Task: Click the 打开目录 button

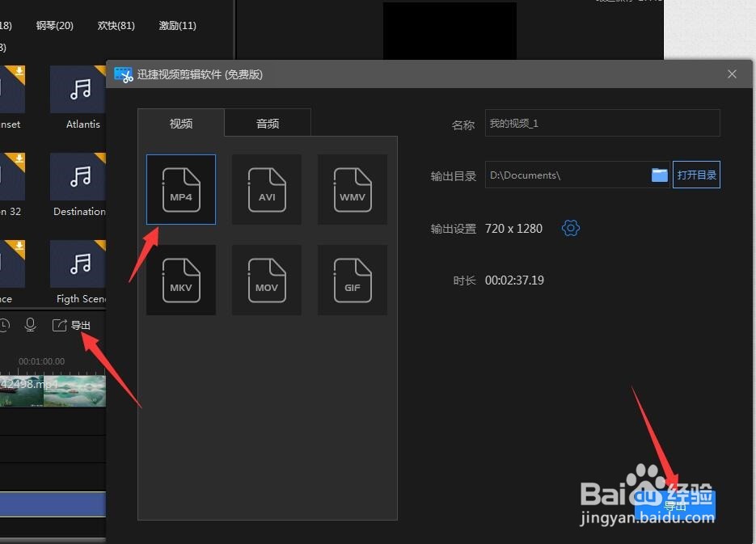Action: coord(696,175)
